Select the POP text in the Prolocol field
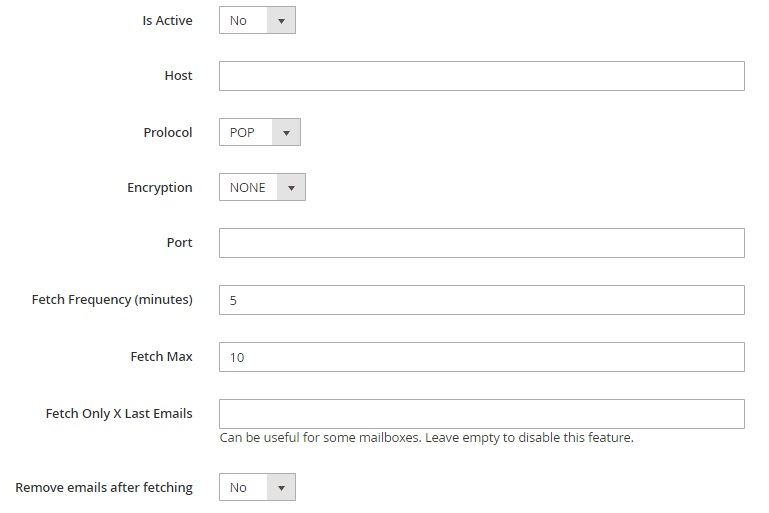This screenshot has height=513, width=769. 242,132
